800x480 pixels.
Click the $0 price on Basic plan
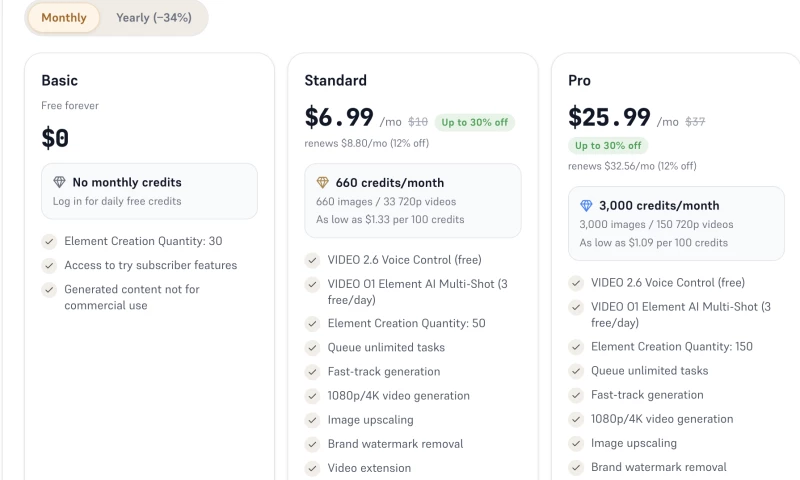pyautogui.click(x=55, y=138)
